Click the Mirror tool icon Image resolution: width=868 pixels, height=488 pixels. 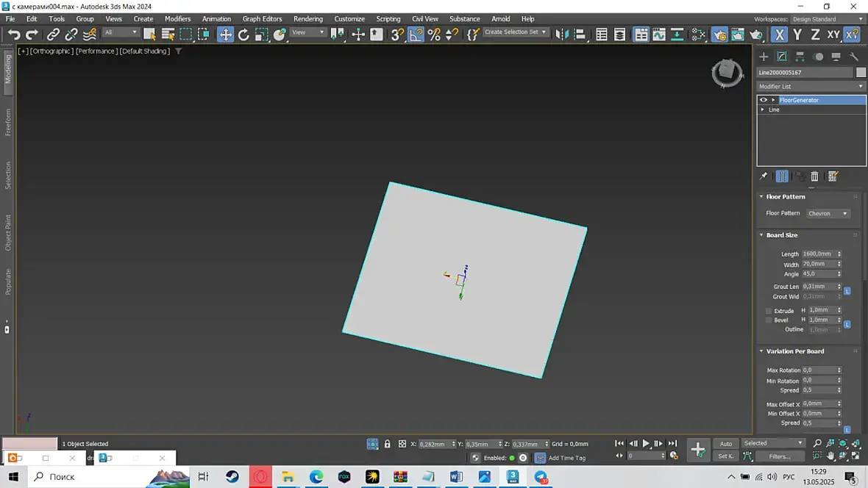point(561,35)
